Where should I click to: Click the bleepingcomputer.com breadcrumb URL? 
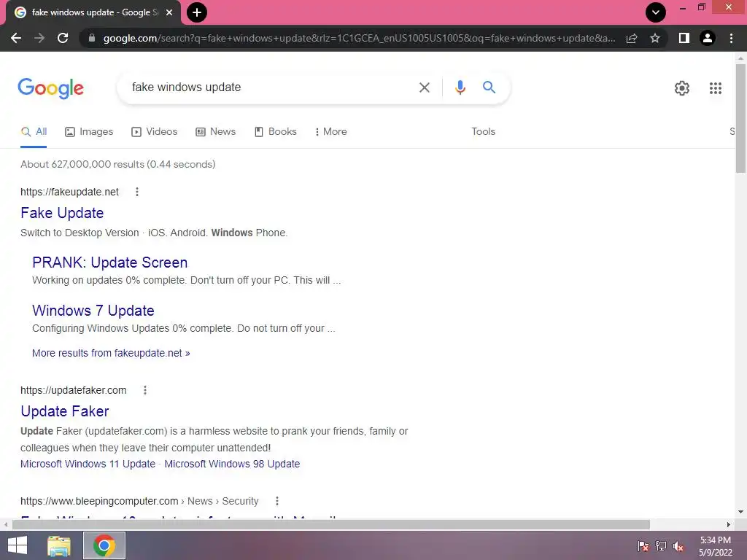[x=139, y=501]
